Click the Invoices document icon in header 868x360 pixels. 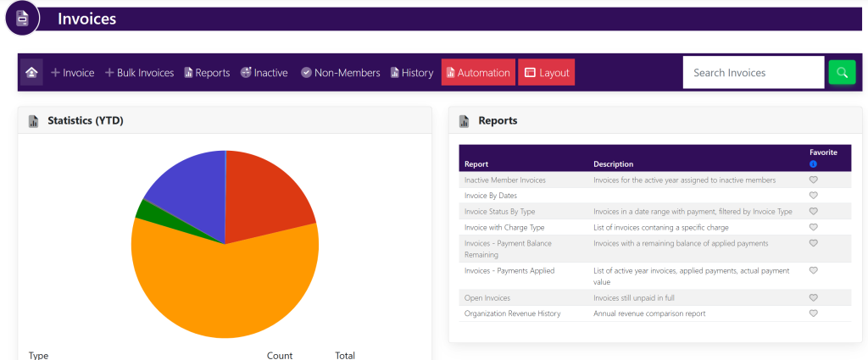click(x=22, y=18)
